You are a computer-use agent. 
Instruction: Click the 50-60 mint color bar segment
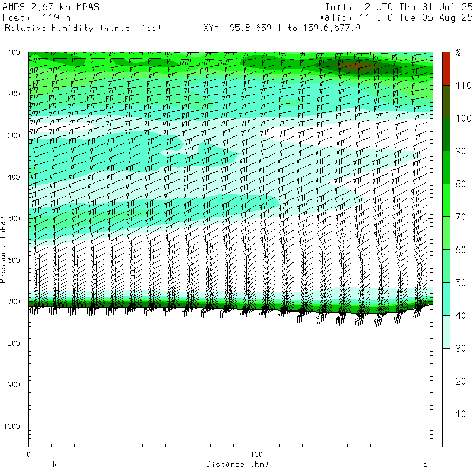[x=446, y=266]
